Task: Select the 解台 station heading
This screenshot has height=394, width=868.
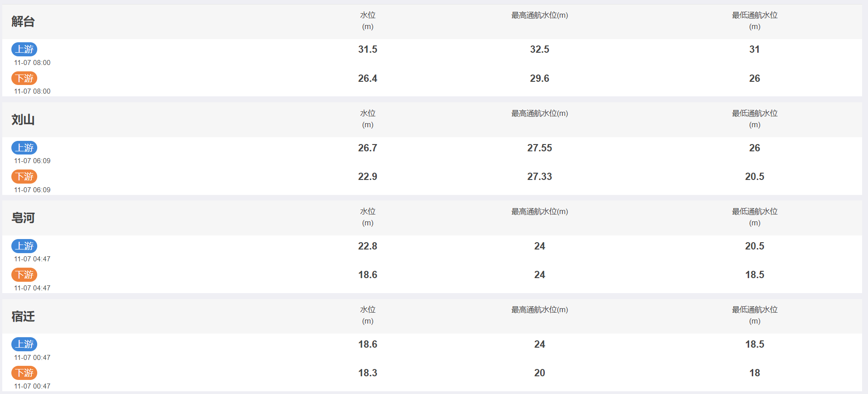Action: point(23,21)
